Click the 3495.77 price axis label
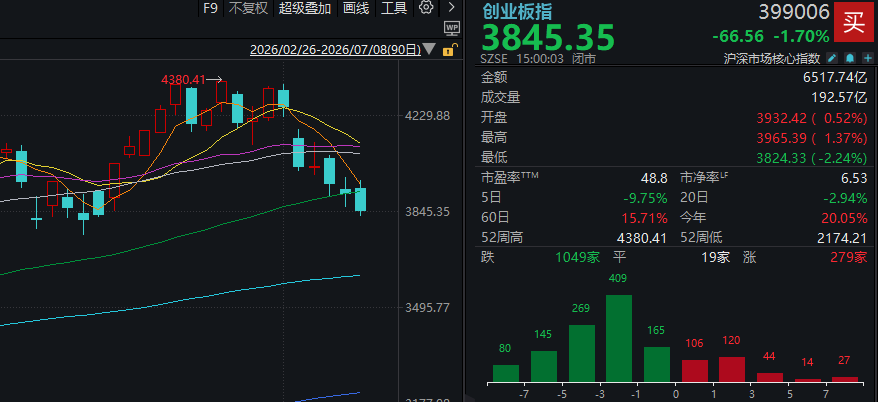This screenshot has height=402, width=878. point(427,307)
